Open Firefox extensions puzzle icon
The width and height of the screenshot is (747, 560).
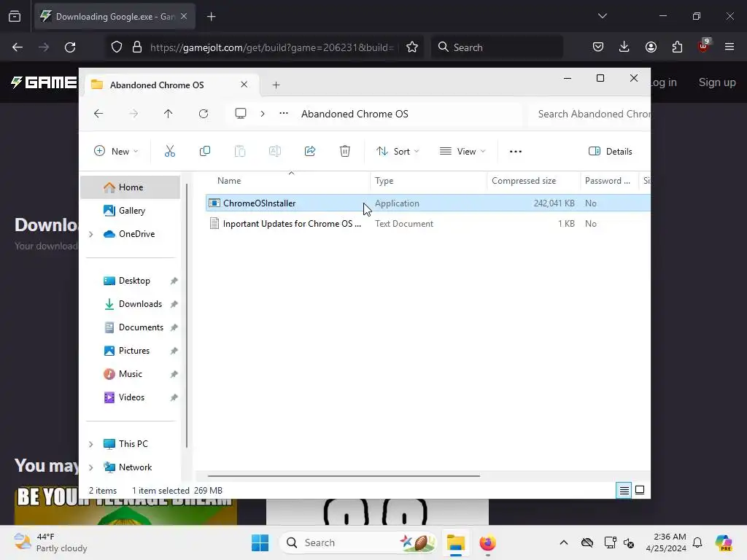(677, 47)
